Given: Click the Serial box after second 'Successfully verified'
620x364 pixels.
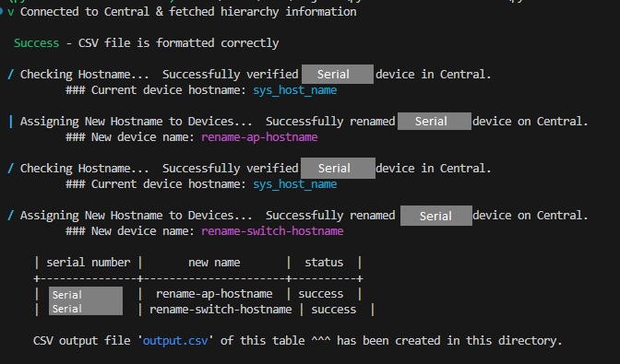Looking at the screenshot, I should coord(338,169).
